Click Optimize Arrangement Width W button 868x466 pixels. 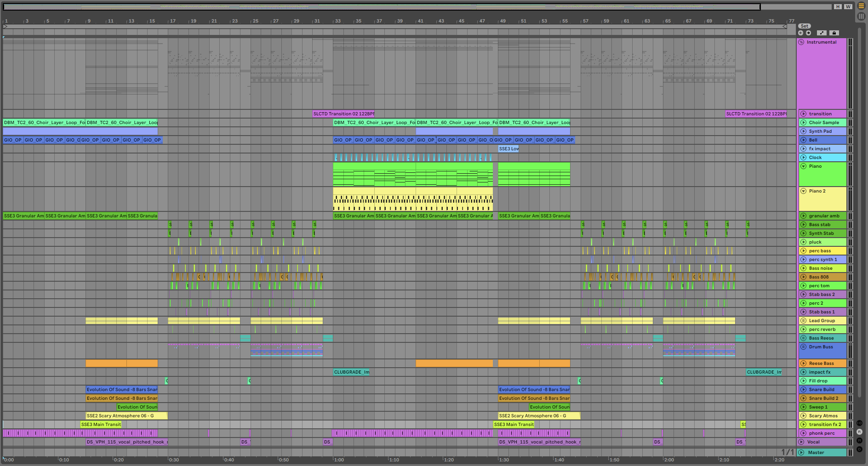coord(848,7)
